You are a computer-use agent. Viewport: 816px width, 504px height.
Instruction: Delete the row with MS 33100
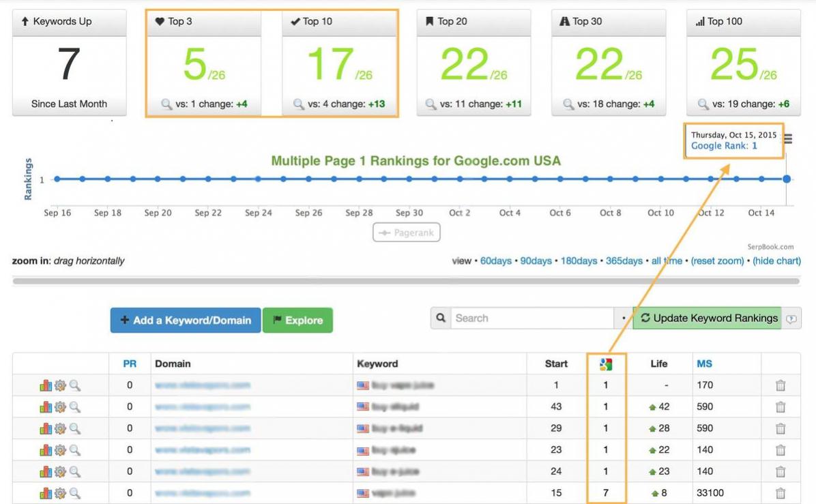780,493
